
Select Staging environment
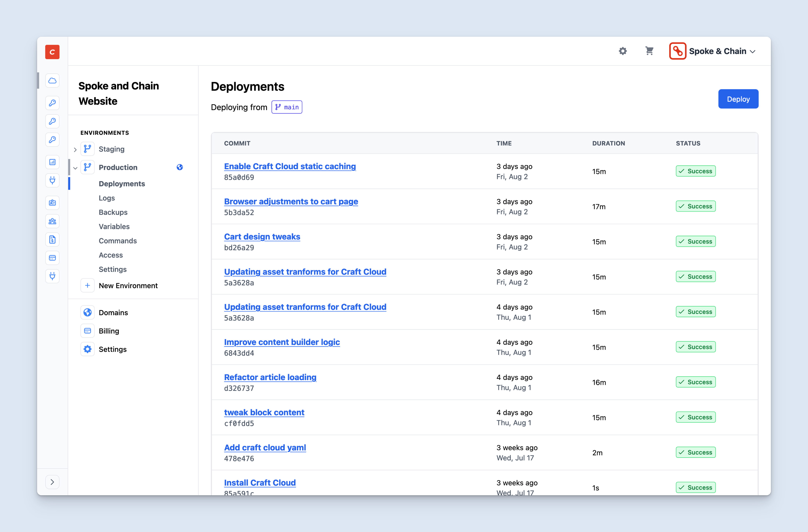[x=111, y=149]
